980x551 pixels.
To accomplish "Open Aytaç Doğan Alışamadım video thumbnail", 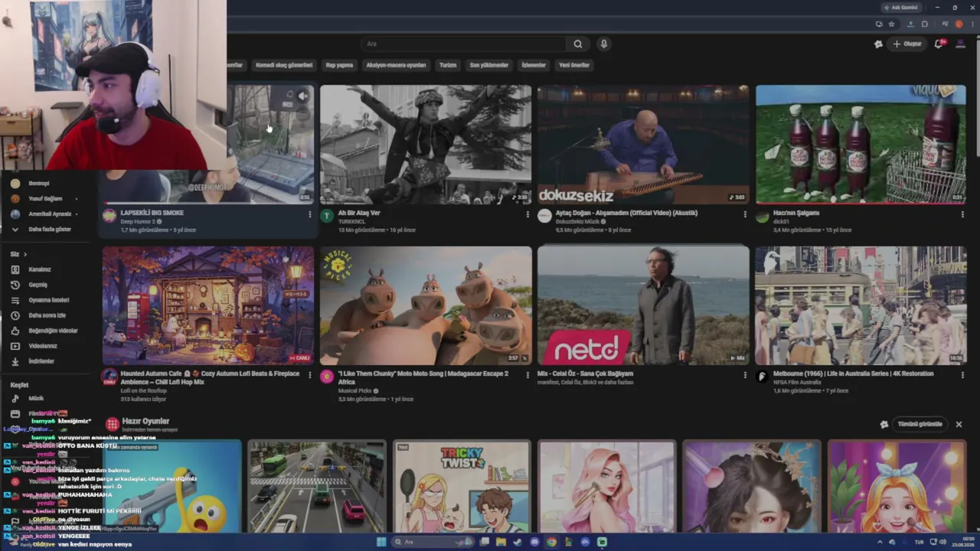I will pos(643,145).
